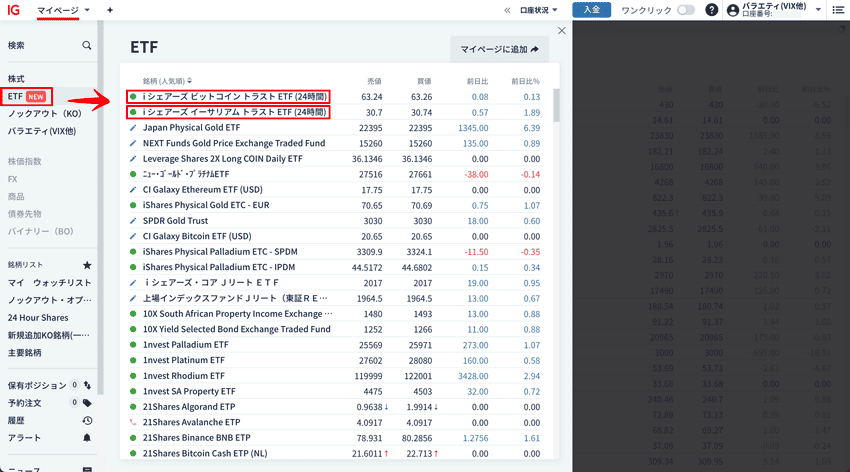Click the 売値 column header

(x=374, y=81)
